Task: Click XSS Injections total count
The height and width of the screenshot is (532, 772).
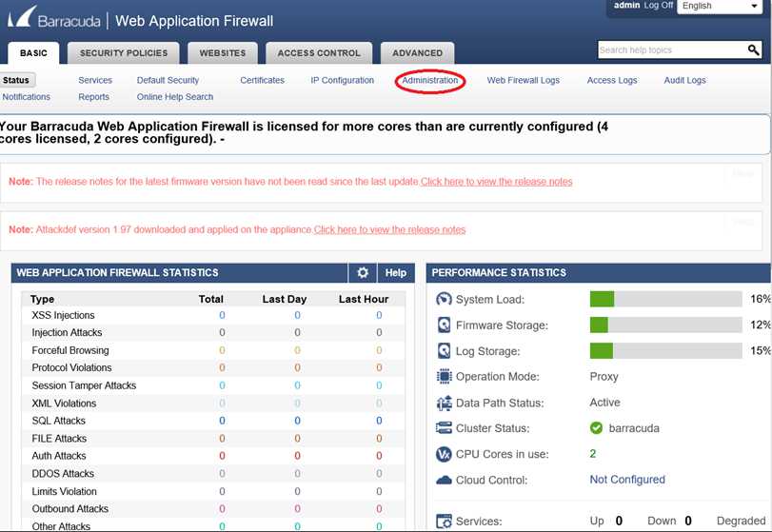Action: 222,315
